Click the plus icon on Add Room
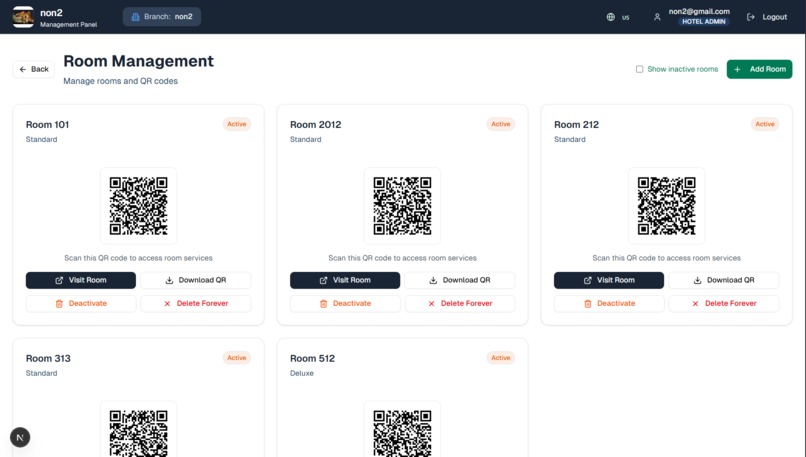The image size is (806, 457). click(x=737, y=69)
